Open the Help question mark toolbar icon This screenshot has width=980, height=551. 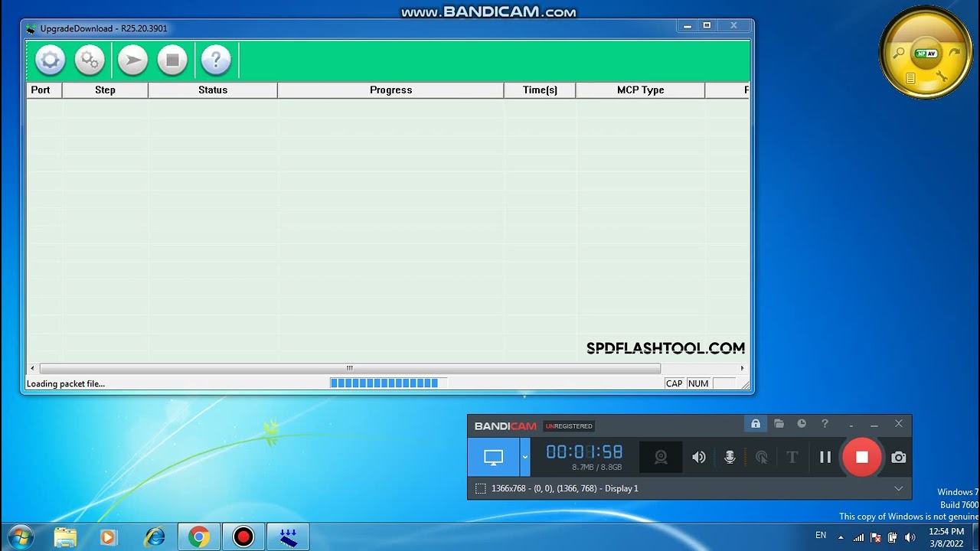click(216, 60)
